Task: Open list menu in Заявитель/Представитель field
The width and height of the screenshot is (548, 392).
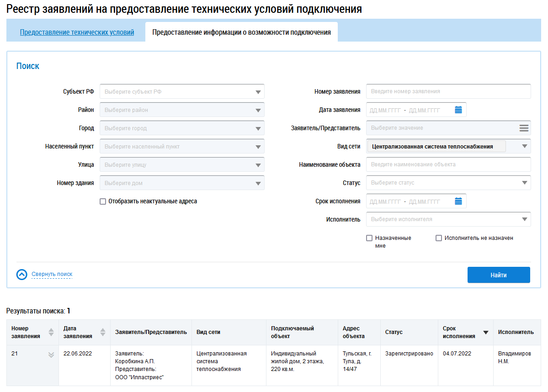Action: [524, 128]
